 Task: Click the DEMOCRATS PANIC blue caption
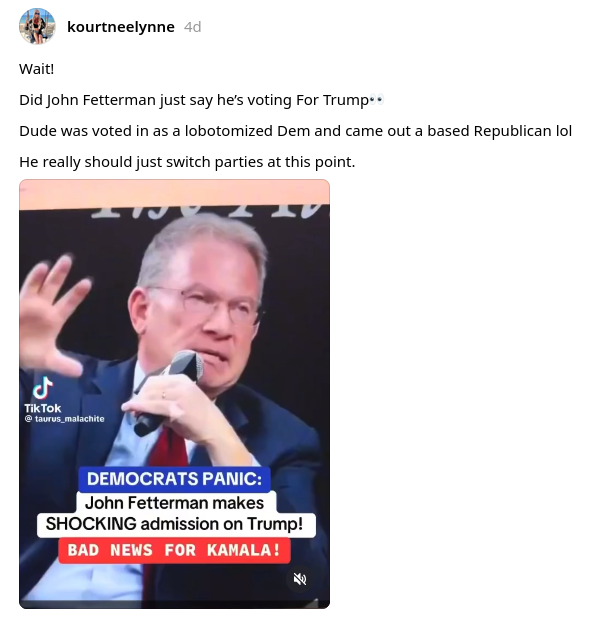point(174,479)
